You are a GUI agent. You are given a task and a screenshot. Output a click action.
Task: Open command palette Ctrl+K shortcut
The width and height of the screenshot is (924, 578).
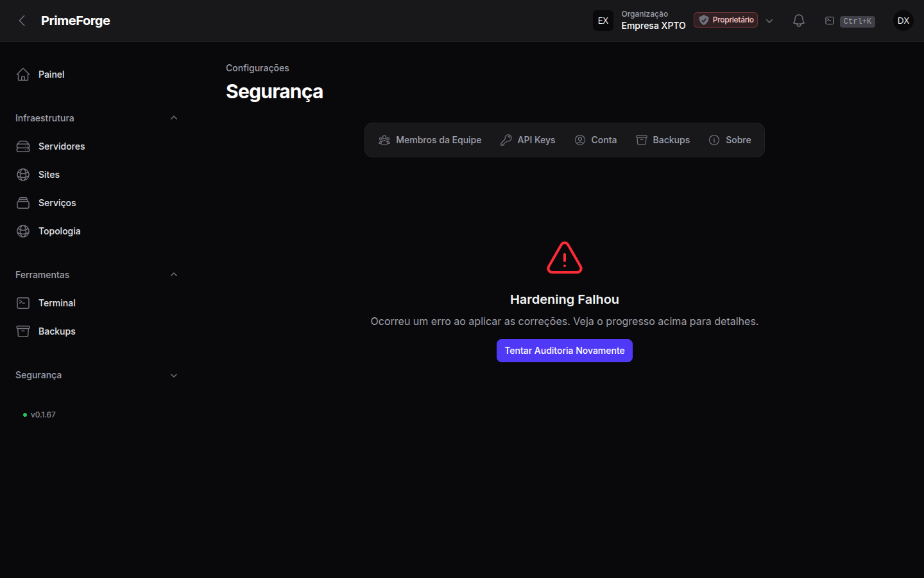click(857, 21)
